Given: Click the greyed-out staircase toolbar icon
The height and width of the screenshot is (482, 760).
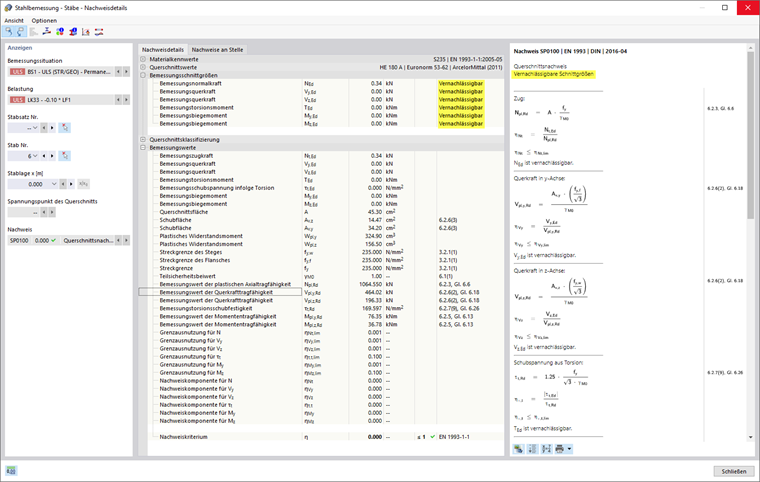Looking at the screenshot, I should (x=33, y=32).
